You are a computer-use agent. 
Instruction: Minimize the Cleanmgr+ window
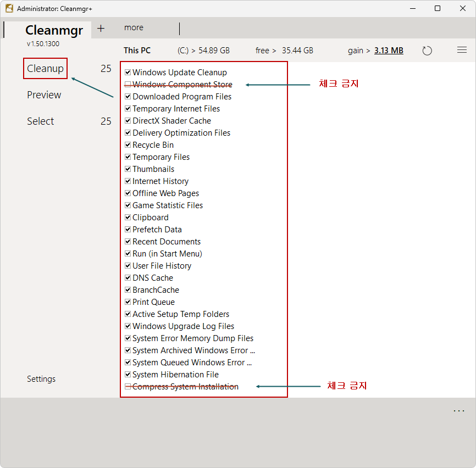click(413, 8)
